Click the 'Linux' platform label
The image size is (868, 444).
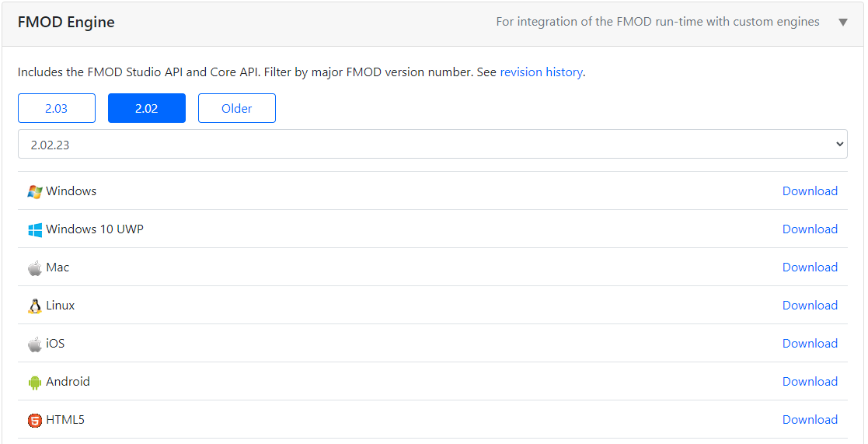pyautogui.click(x=61, y=306)
